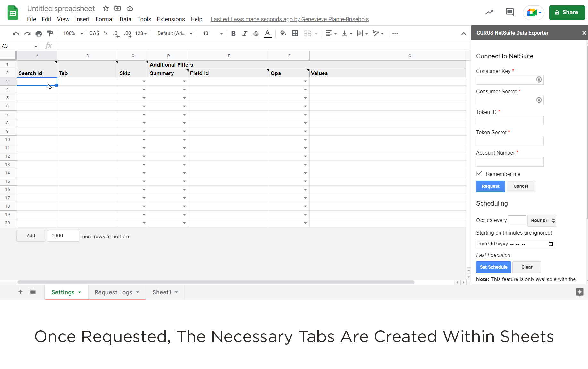The width and height of the screenshot is (588, 369).
Task: Click the Undo icon in toolbar
Action: pyautogui.click(x=16, y=33)
